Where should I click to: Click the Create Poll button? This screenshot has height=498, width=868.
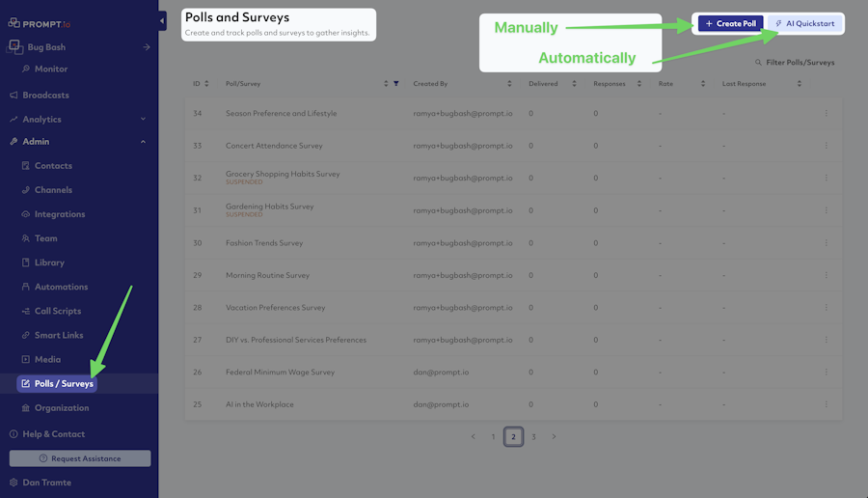[731, 23]
